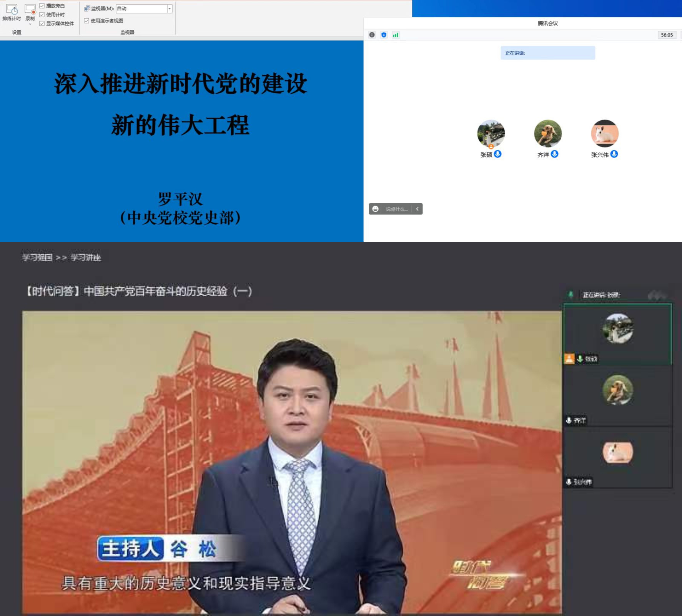The width and height of the screenshot is (682, 616).
Task: Click the 正在讲话 label in lower participant panel
Action: coord(601,295)
